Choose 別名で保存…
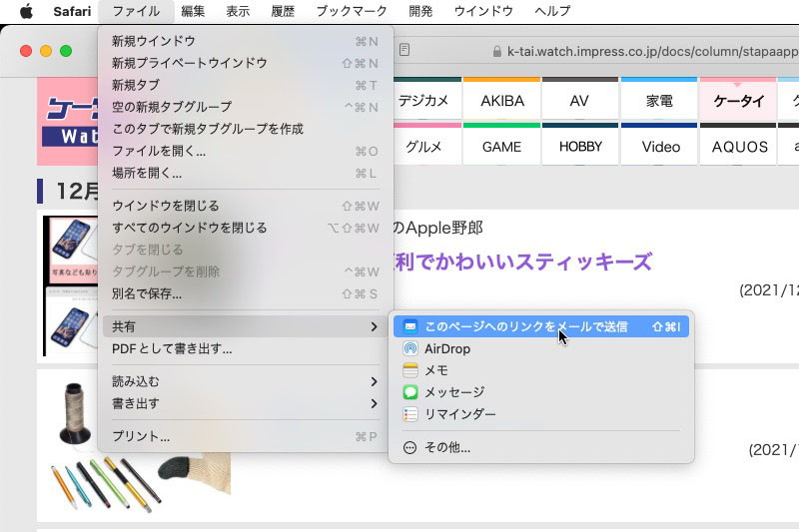This screenshot has height=532, width=799. tap(245, 293)
